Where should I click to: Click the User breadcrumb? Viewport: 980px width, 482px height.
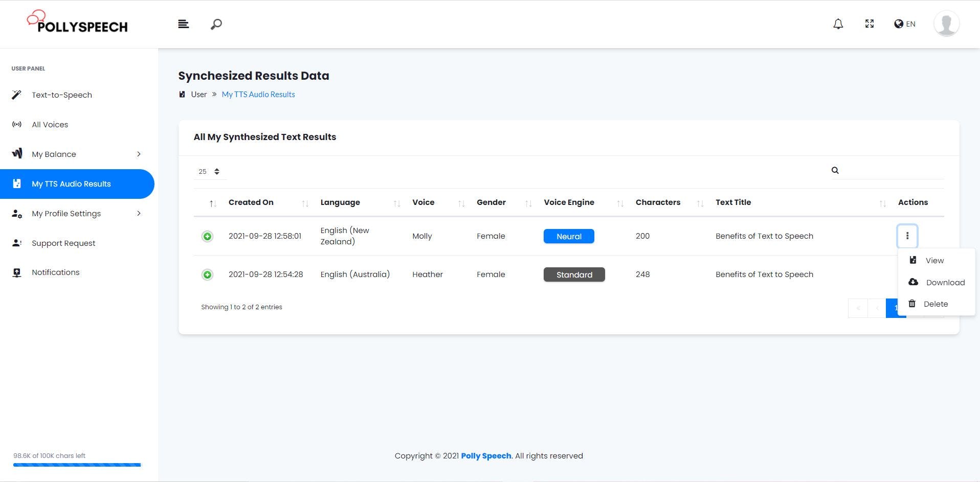tap(199, 95)
